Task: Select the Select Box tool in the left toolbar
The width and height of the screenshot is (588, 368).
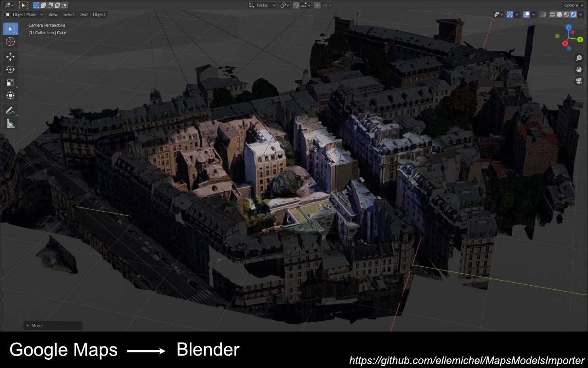Action: pyautogui.click(x=10, y=29)
